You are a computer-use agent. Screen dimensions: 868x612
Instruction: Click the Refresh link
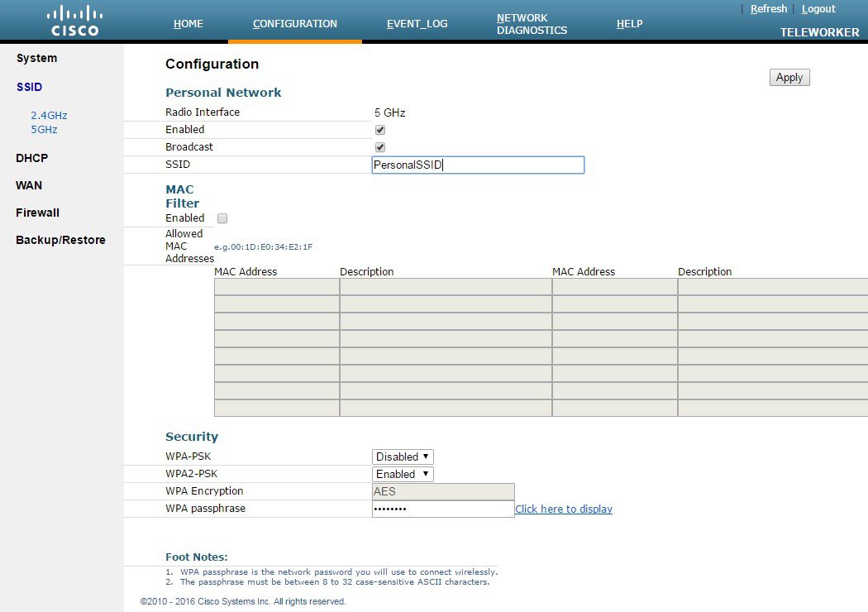coord(768,8)
